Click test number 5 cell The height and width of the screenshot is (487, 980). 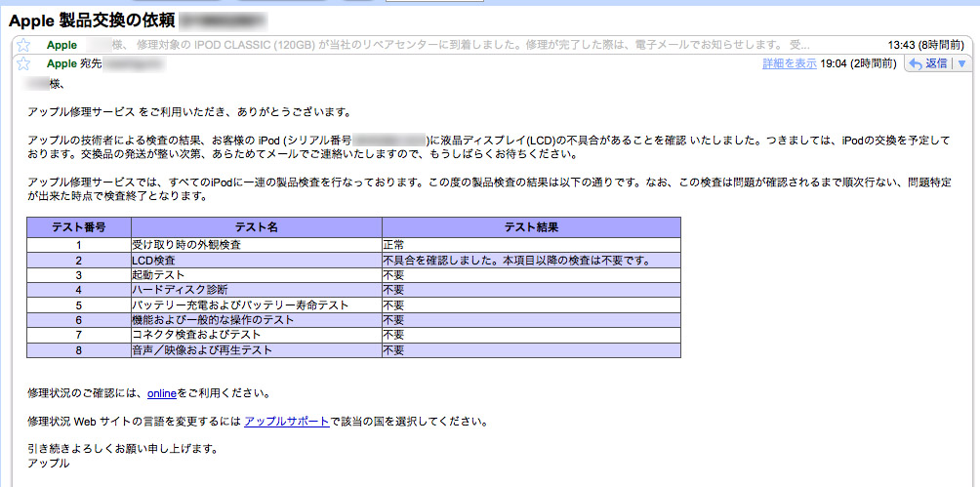pyautogui.click(x=79, y=305)
